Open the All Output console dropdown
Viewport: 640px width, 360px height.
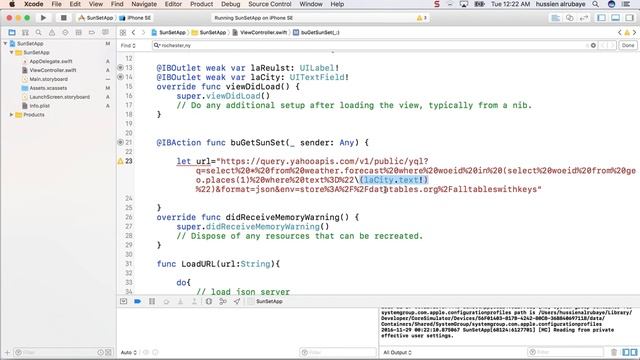(x=398, y=352)
